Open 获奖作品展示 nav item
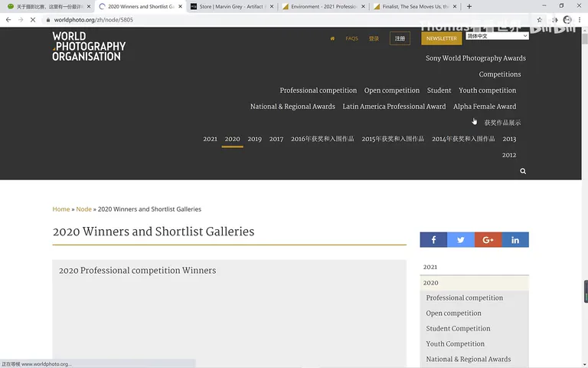 pyautogui.click(x=502, y=123)
